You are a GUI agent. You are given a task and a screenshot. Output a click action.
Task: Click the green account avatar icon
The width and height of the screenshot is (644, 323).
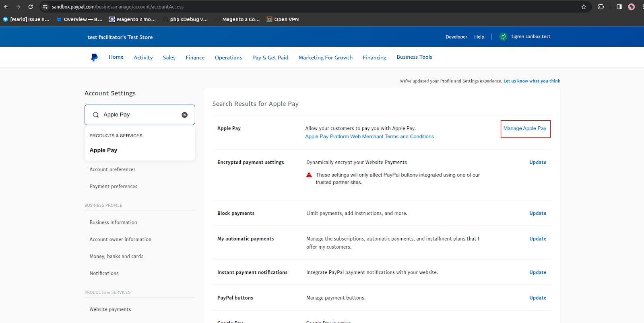point(503,37)
